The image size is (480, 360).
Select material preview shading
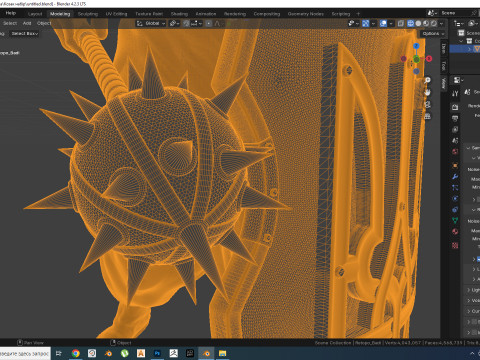[x=426, y=23]
